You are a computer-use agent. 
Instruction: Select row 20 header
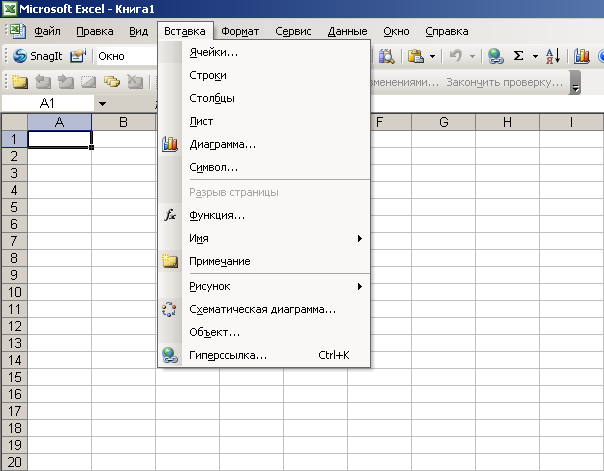coord(15,462)
